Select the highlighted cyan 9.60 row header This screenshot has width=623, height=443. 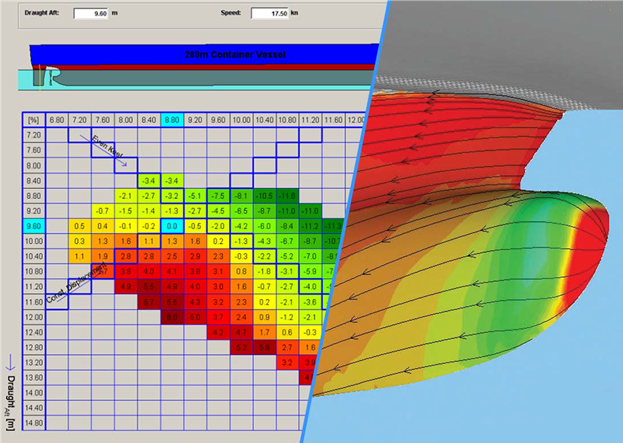pyautogui.click(x=33, y=226)
